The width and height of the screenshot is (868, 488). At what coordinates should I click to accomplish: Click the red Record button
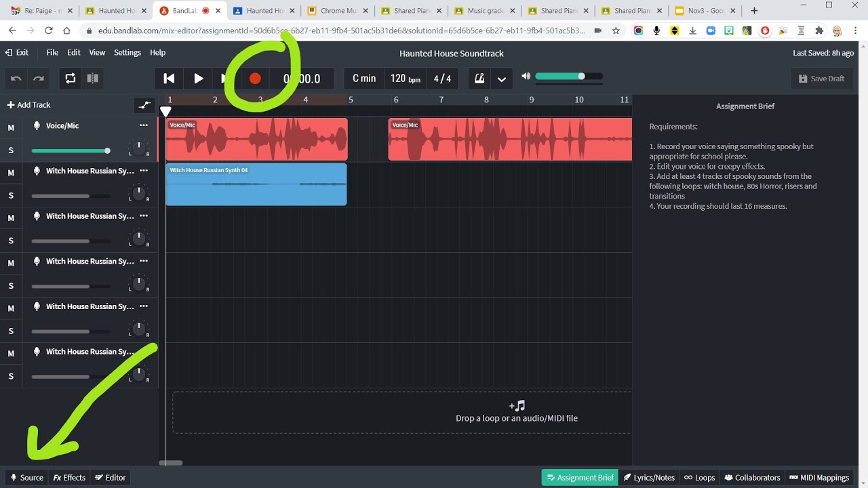coord(255,79)
